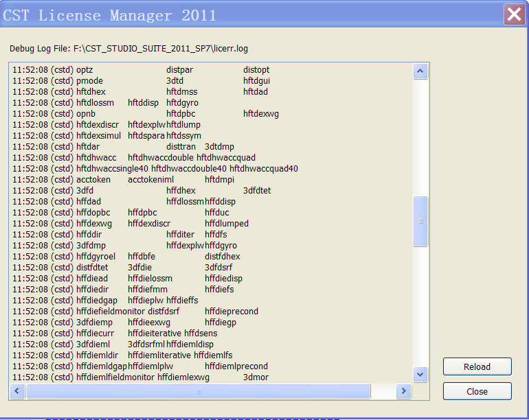Click the log entry 'hffdopbc'
Screen dimensions: 529x420
[93, 213]
